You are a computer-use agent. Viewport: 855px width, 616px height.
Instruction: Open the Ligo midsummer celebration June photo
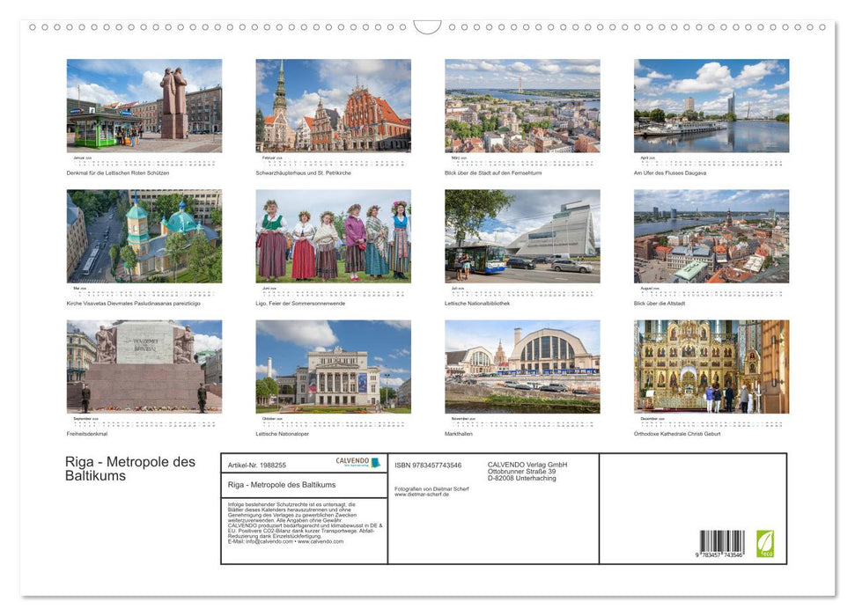(x=332, y=238)
